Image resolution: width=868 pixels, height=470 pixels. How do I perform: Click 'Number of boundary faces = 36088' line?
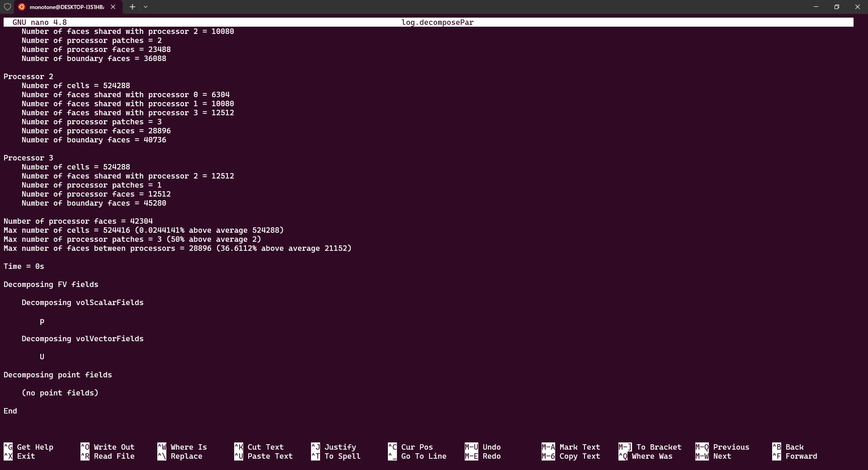tap(94, 58)
